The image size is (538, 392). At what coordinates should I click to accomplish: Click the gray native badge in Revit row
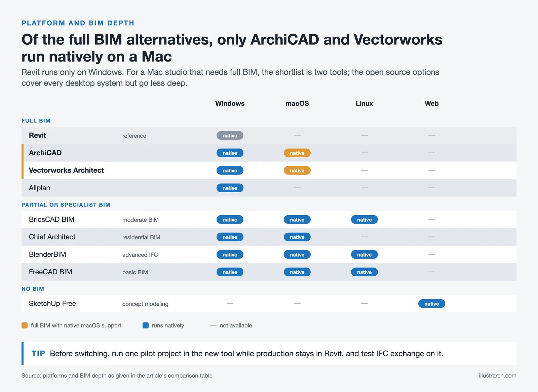coord(230,135)
